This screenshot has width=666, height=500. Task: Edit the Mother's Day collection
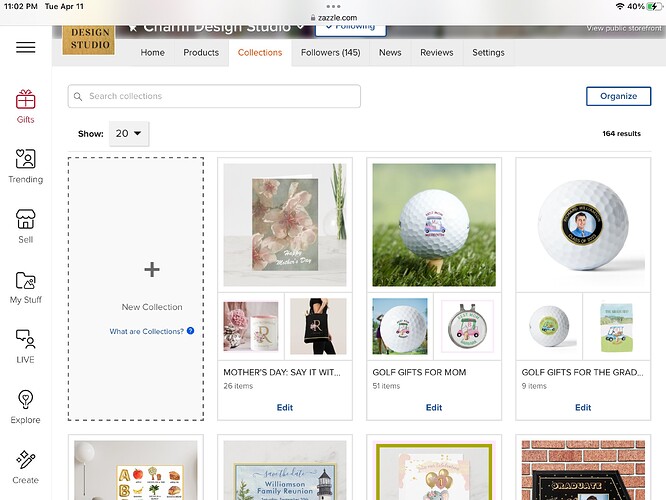point(285,407)
